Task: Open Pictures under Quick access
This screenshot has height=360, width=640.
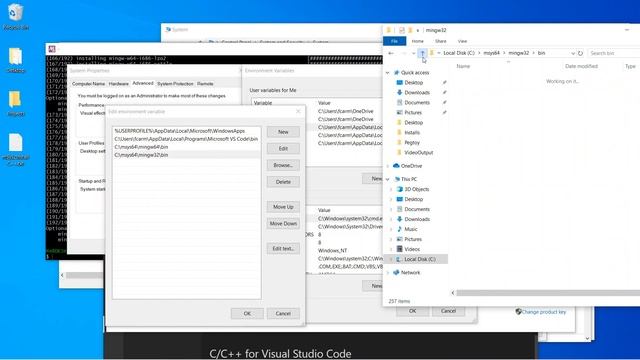Action: click(x=413, y=113)
